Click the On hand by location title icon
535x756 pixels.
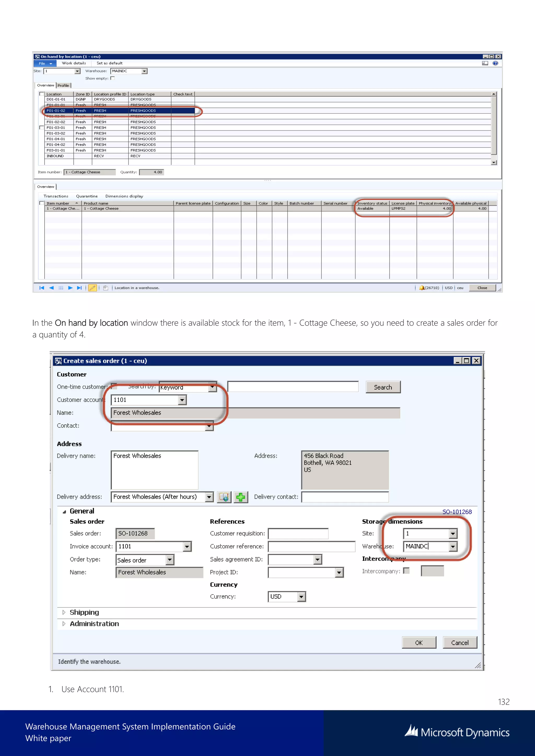[x=37, y=57]
